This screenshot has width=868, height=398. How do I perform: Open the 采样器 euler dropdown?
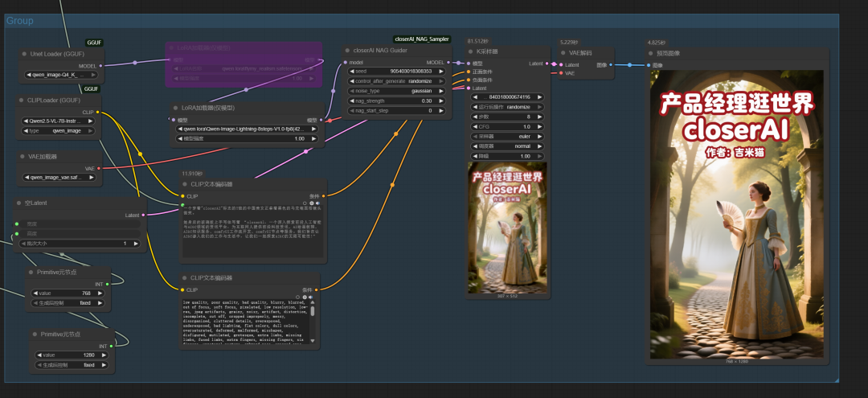point(508,136)
